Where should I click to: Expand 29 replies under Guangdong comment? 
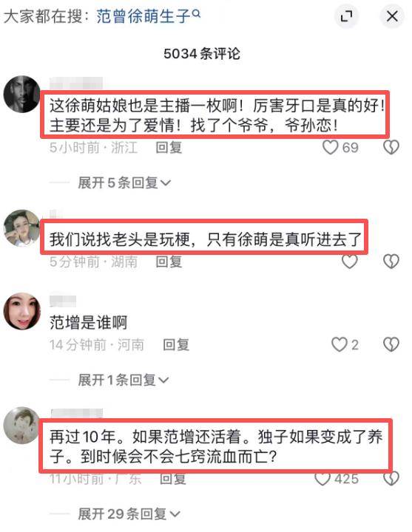click(x=129, y=514)
